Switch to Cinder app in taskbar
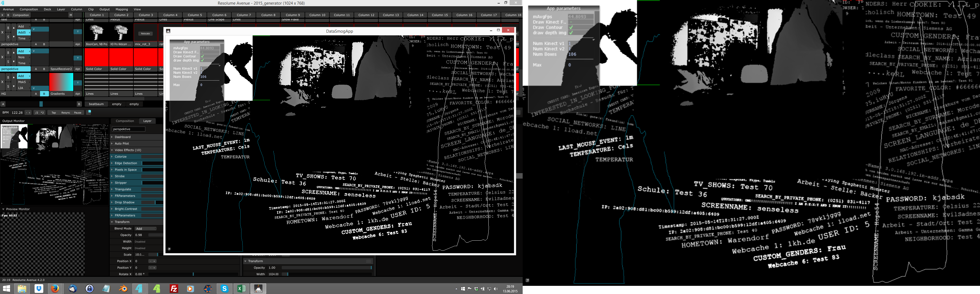This screenshot has height=294, width=980. coord(258,289)
